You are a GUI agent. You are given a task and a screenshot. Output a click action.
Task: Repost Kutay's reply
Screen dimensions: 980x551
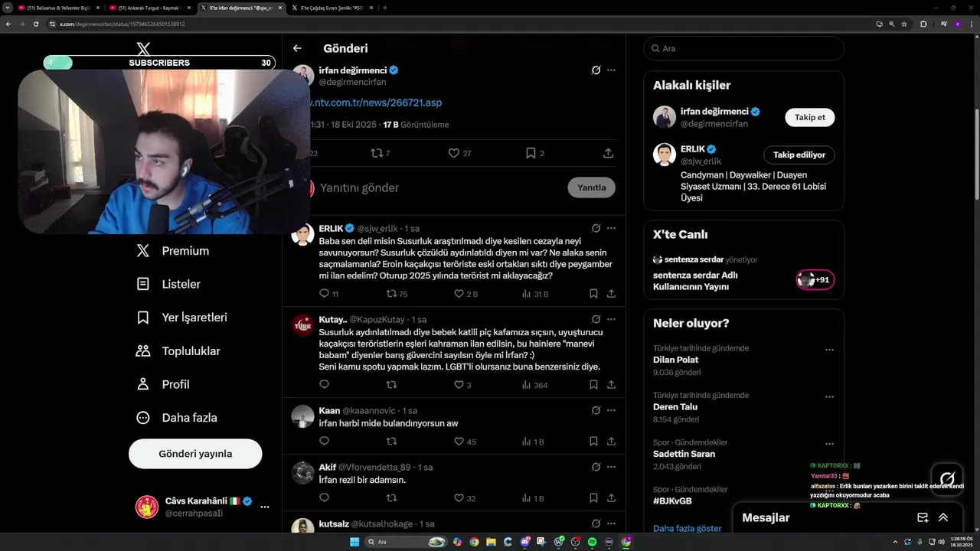(x=391, y=385)
